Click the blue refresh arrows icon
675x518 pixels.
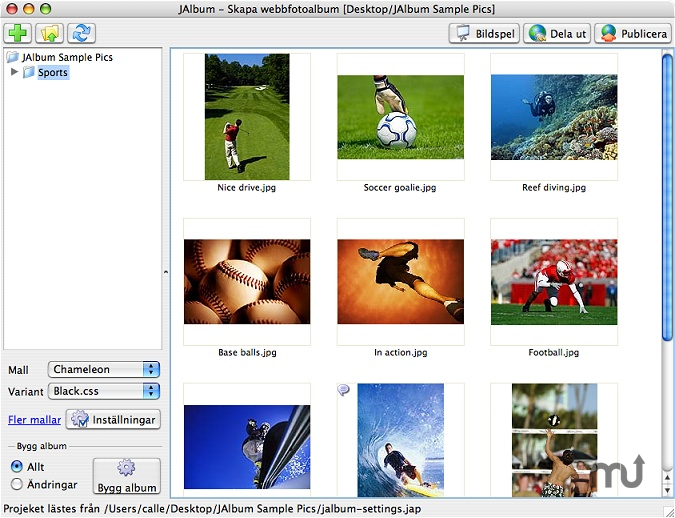pyautogui.click(x=81, y=33)
